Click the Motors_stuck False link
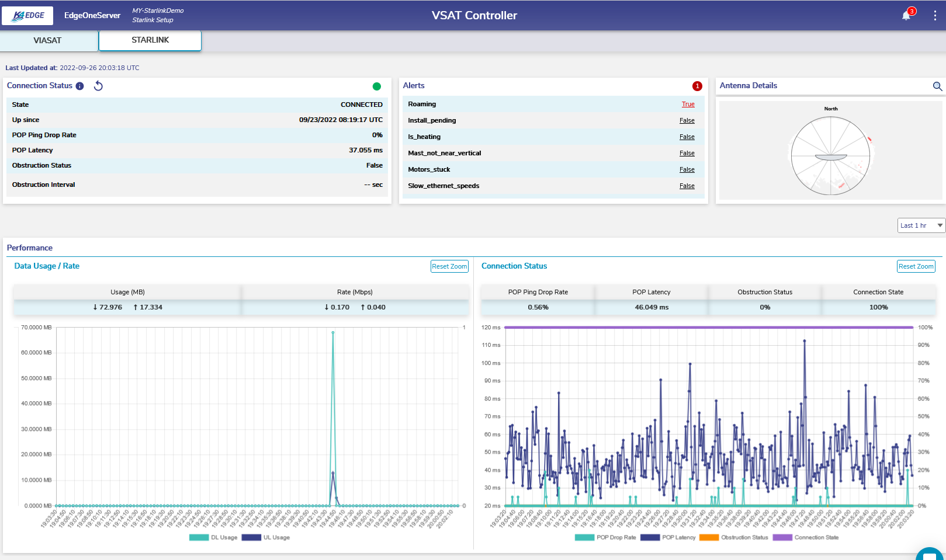The image size is (946, 560). click(x=687, y=169)
